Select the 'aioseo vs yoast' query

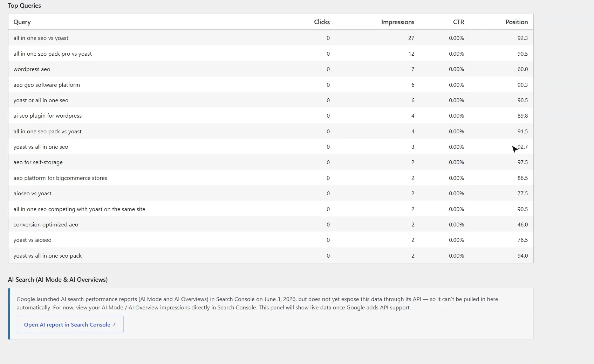[x=33, y=194]
